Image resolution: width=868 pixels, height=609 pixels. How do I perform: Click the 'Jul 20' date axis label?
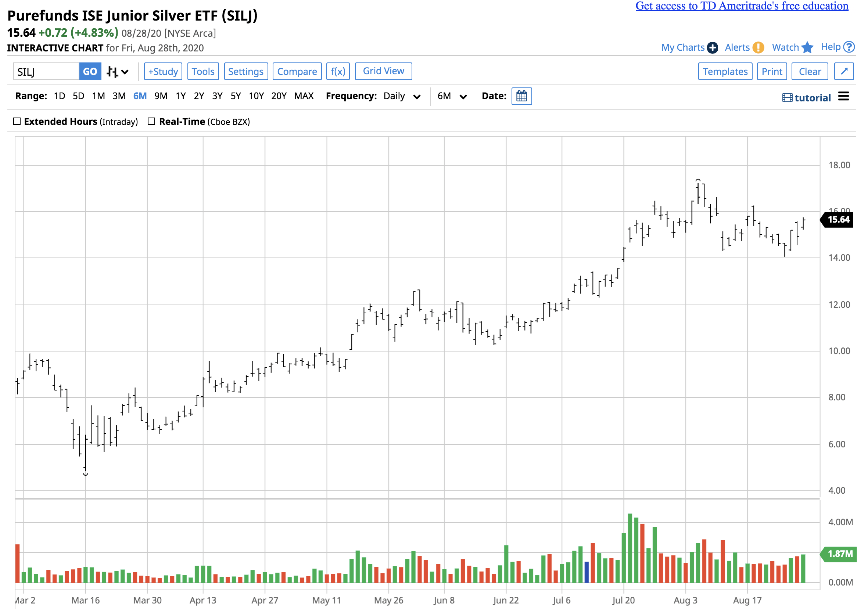pyautogui.click(x=623, y=600)
